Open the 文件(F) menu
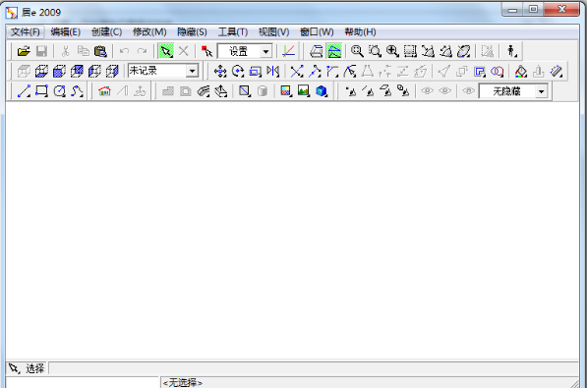 tap(26, 31)
